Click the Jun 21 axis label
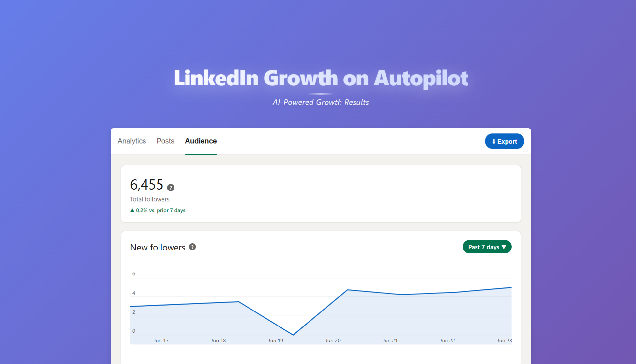This screenshot has height=364, width=636. 390,340
